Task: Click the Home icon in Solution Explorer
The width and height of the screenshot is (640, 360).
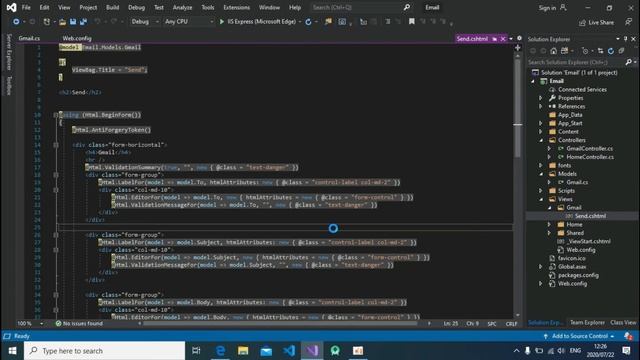Action: pos(553,51)
